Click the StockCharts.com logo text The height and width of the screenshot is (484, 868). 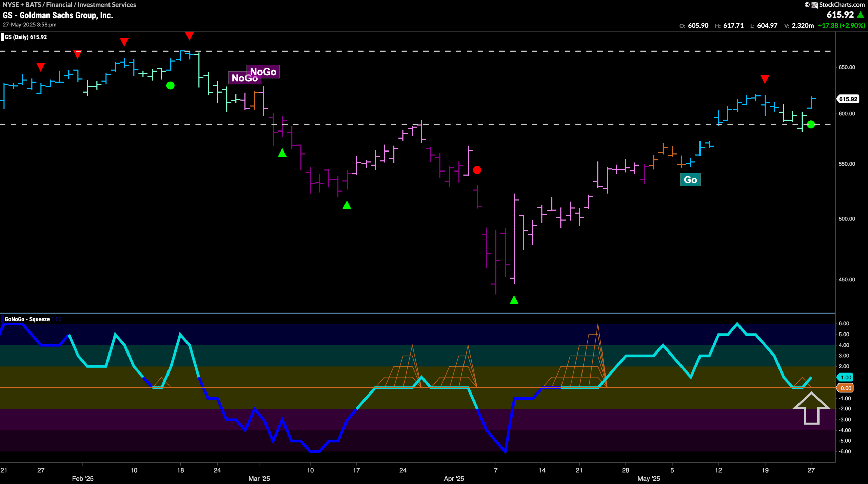[x=842, y=5]
